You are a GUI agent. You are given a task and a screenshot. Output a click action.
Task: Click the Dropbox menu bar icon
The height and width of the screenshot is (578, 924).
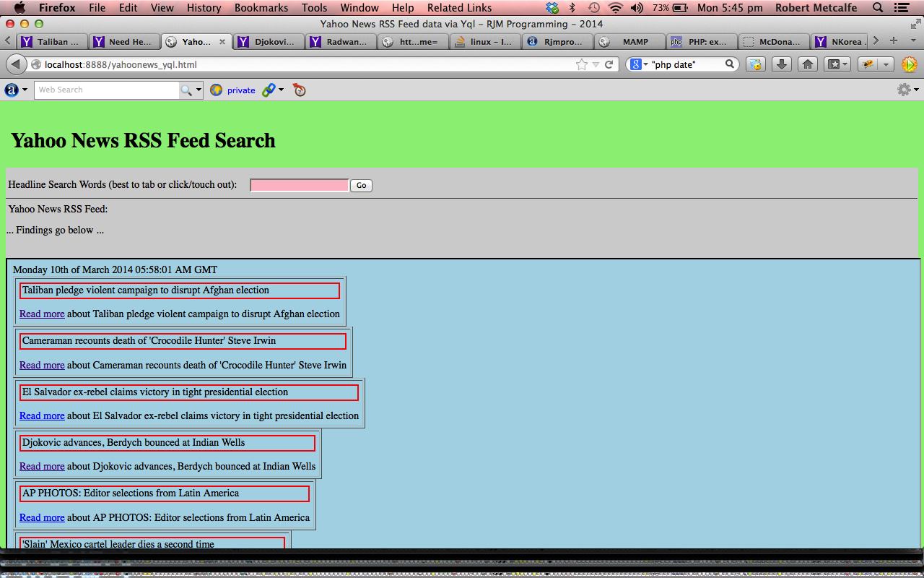[552, 8]
